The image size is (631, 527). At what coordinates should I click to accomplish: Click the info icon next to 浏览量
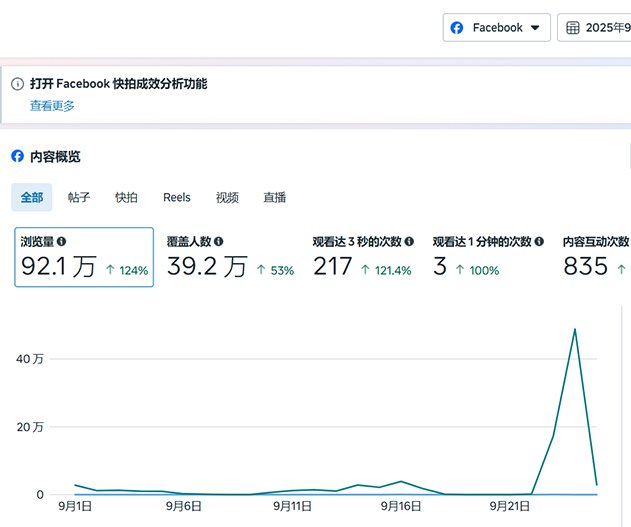pyautogui.click(x=62, y=241)
